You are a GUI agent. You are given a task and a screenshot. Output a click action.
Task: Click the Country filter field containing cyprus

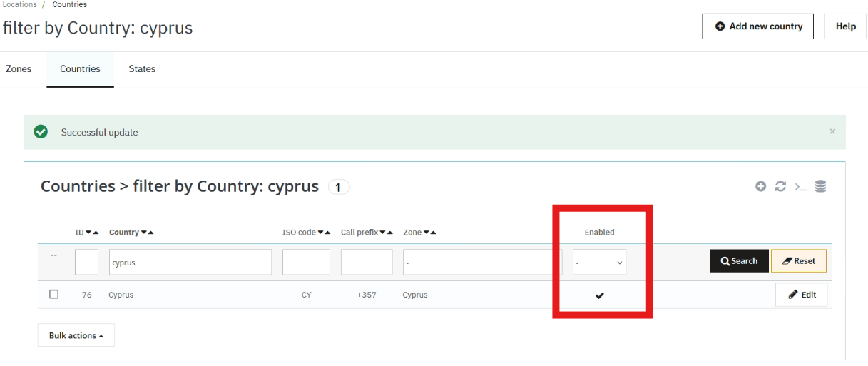190,263
